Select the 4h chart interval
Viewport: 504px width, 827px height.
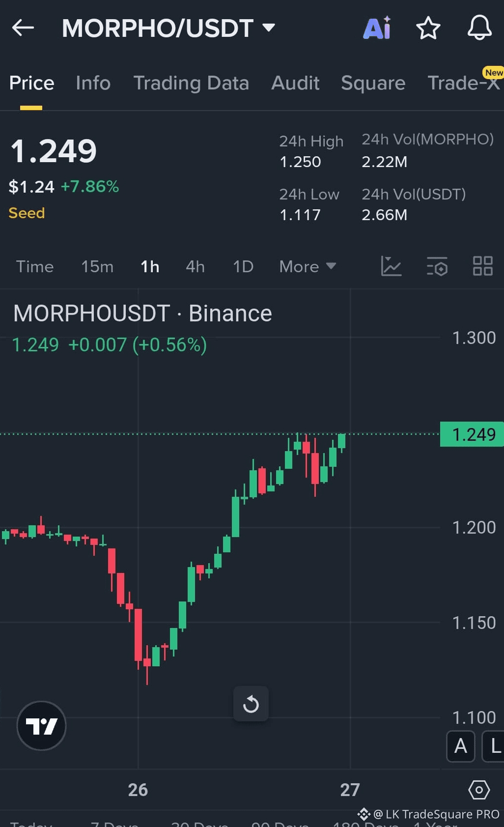pos(195,266)
